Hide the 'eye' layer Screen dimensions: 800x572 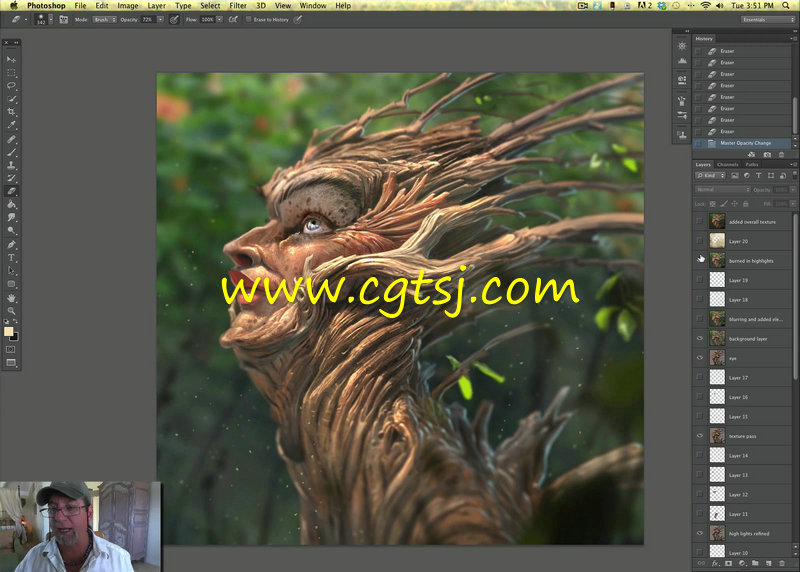point(700,358)
